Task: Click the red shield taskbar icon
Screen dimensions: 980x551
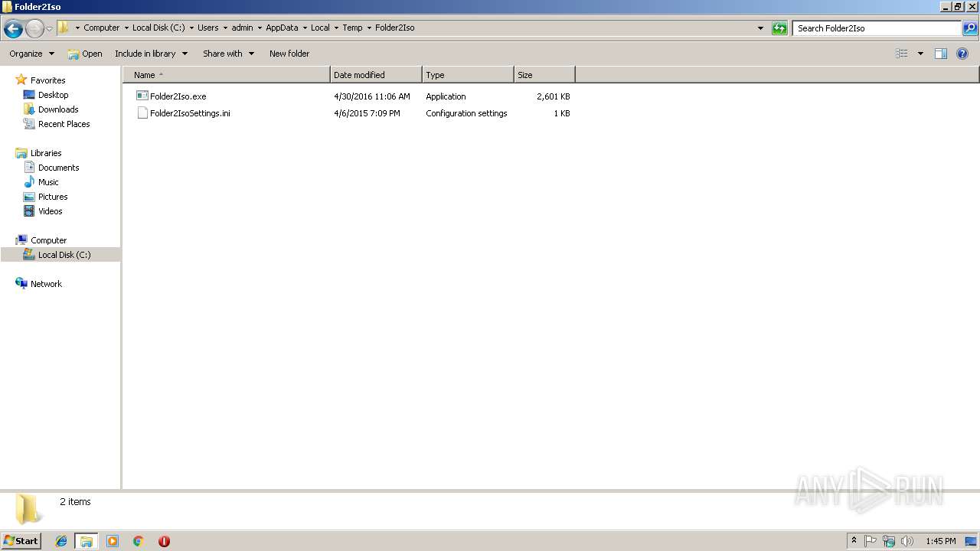Action: tap(164, 541)
